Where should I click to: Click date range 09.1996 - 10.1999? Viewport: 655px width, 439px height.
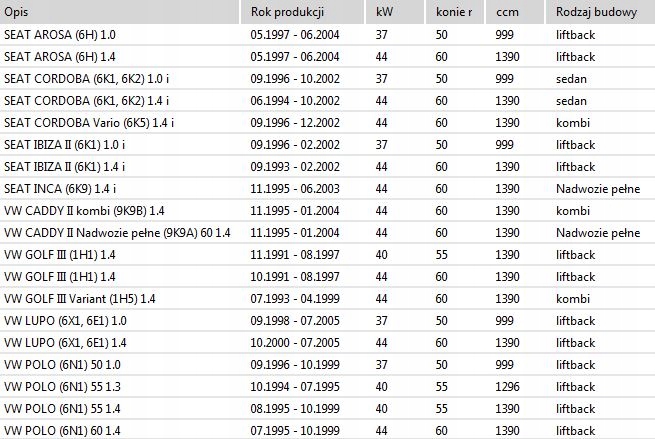295,365
